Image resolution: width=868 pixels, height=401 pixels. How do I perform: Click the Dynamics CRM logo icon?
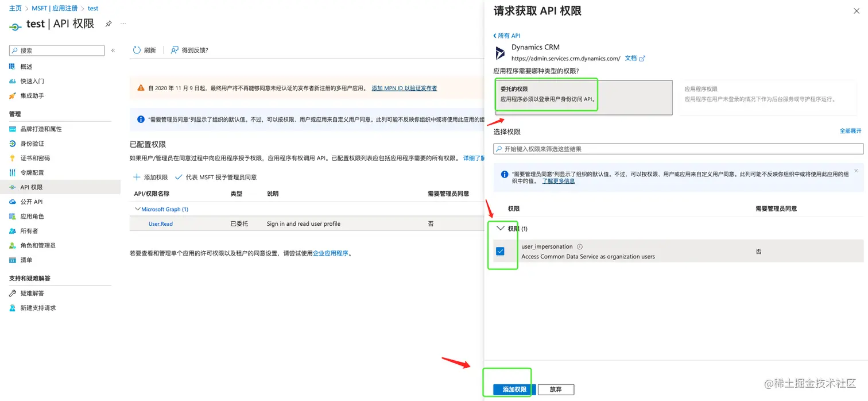tap(500, 53)
